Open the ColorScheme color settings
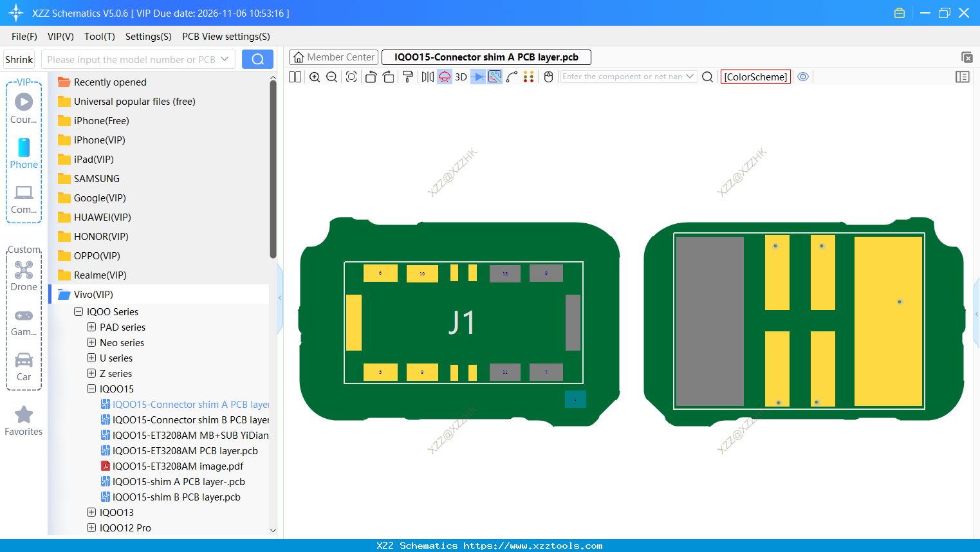 755,77
